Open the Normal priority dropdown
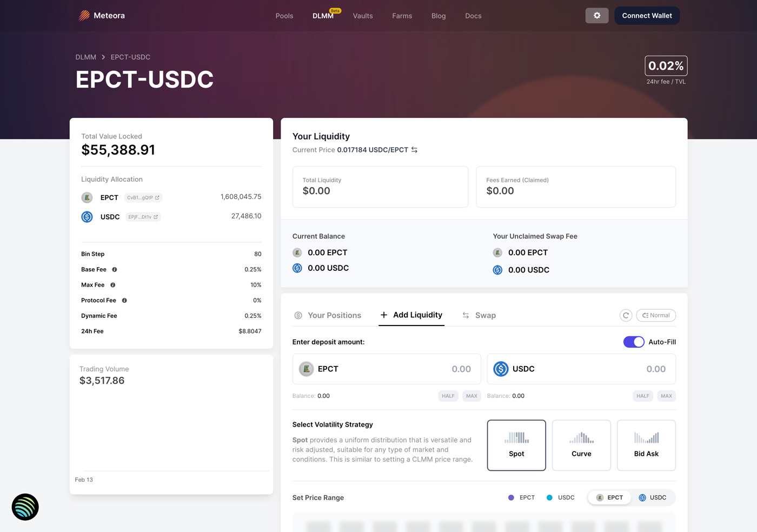 (x=656, y=315)
